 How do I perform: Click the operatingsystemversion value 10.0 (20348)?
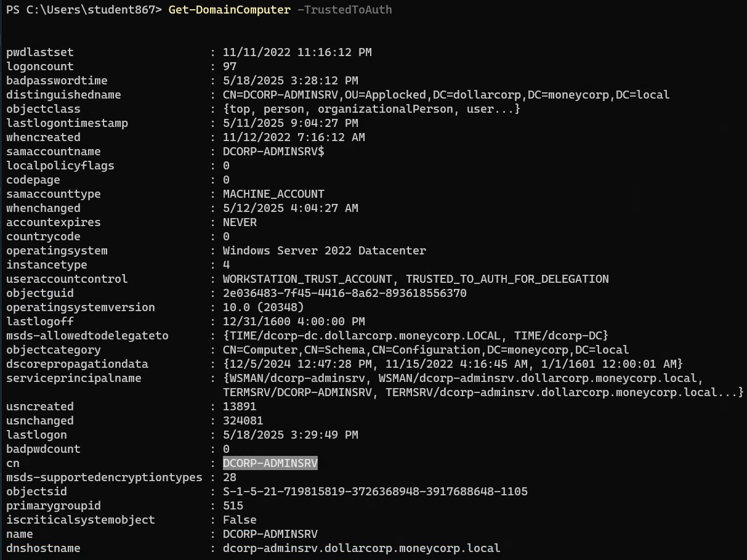(x=263, y=307)
